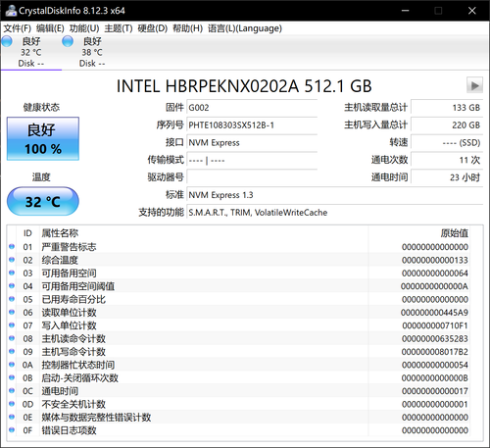490x448 pixels.
Task: Click the disk title INTEL HBRPEKNX0202A 512.1 GB
Action: pyautogui.click(x=244, y=86)
